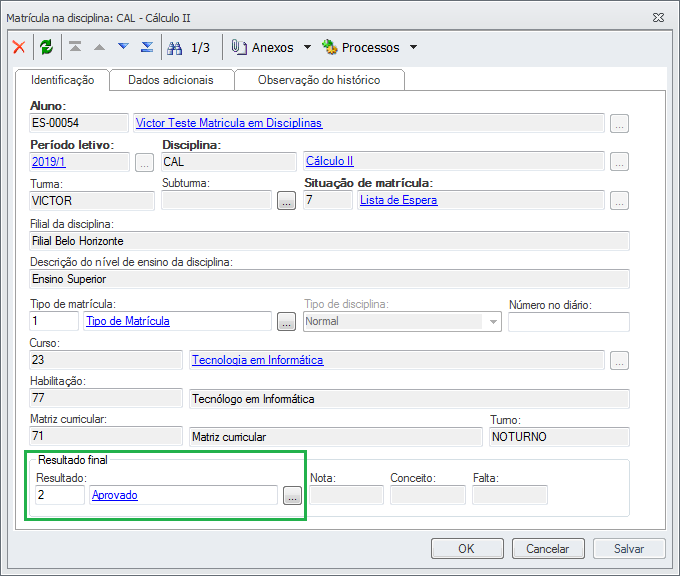680x576 pixels.
Task: Click the Turno field NOTURNO
Action: (x=559, y=437)
